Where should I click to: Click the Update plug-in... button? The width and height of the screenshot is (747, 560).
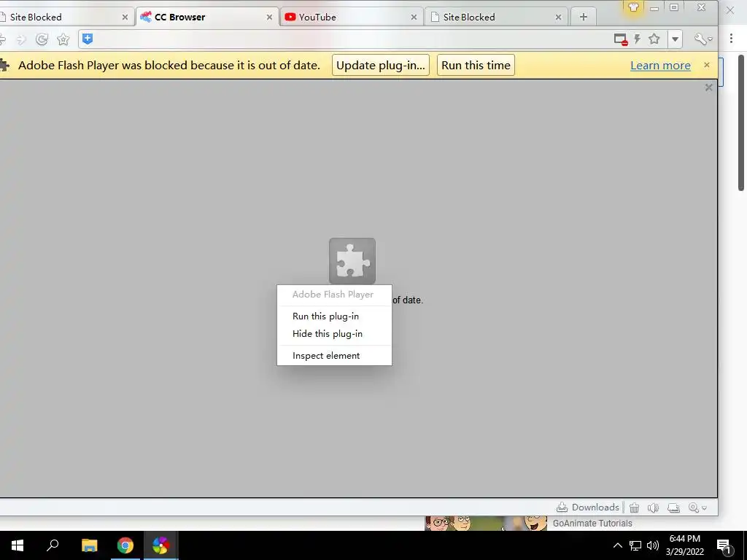381,65
